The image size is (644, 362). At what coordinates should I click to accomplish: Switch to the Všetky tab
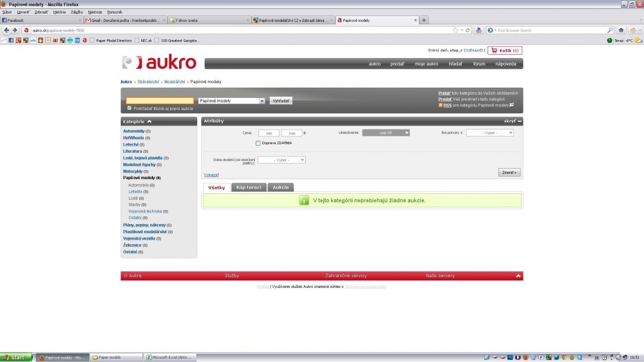216,187
